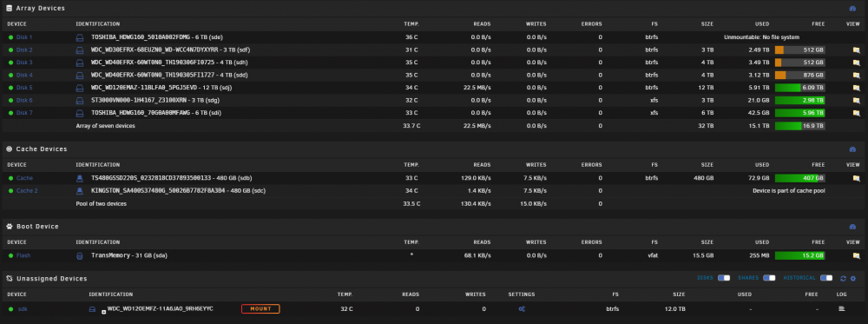Click the array average temperature 33.7 C
Image resolution: width=868 pixels, height=324 pixels.
point(411,126)
